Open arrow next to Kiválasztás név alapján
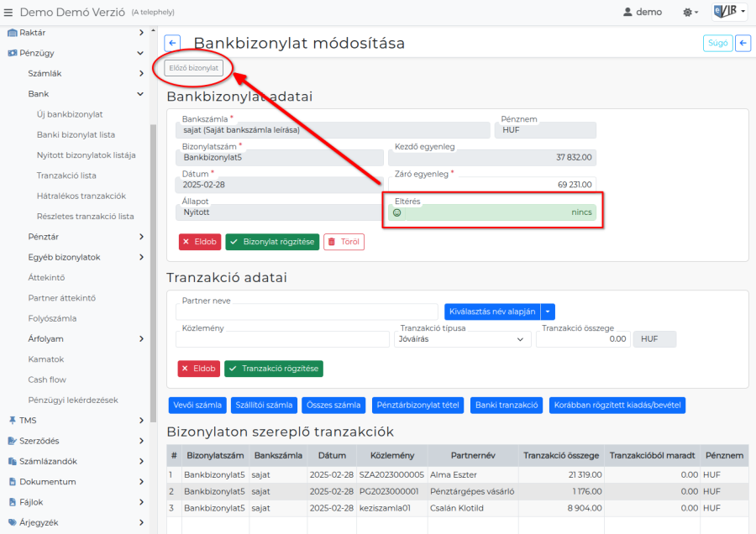 tap(548, 311)
